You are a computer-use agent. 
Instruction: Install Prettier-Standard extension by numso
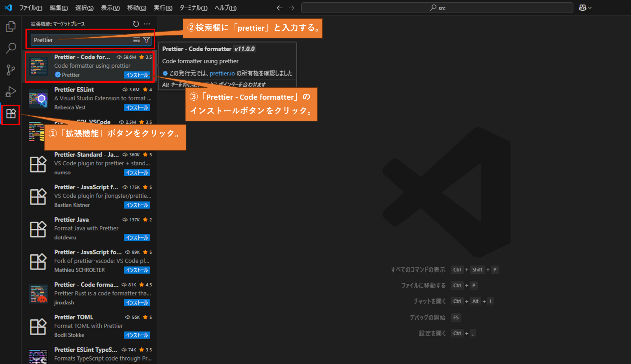point(137,173)
